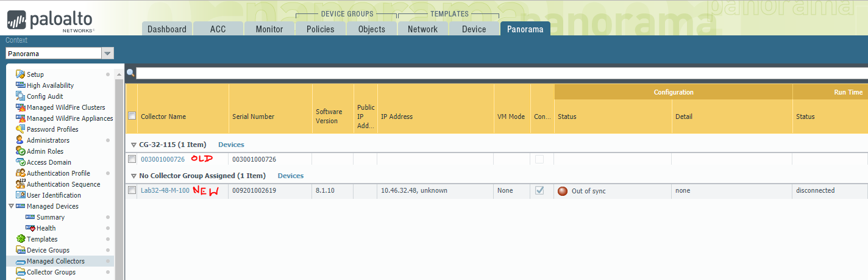This screenshot has width=868, height=280.
Task: Sort by the VM Mode column
Action: [512, 117]
